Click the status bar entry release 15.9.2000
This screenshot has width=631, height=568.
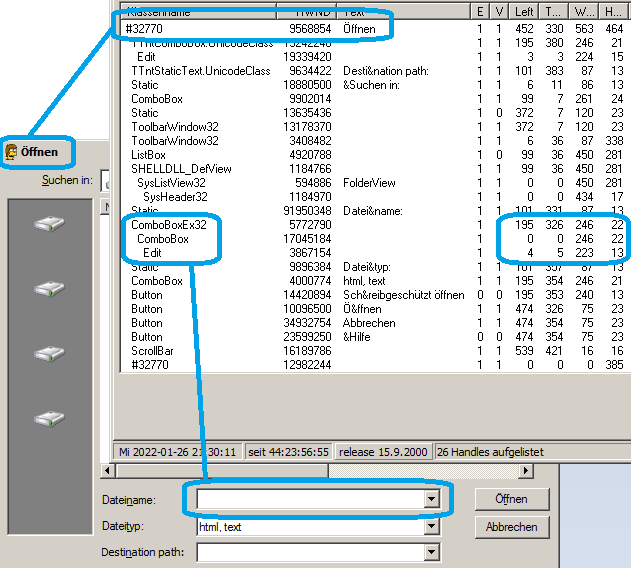tap(383, 452)
